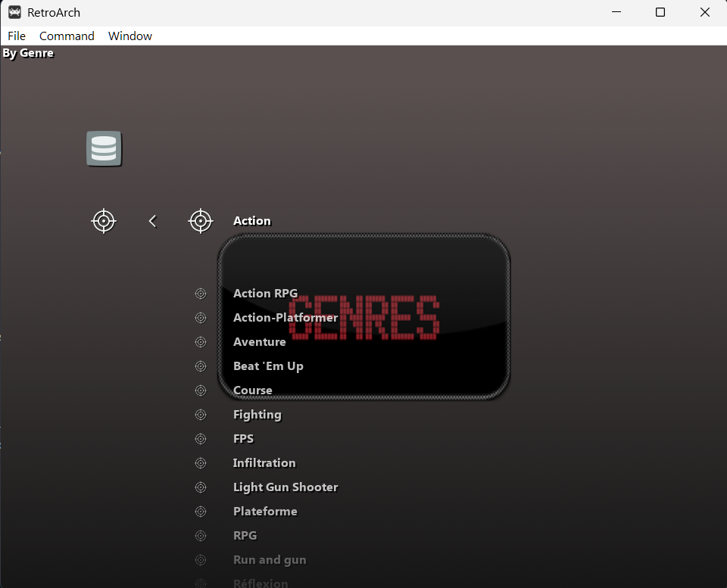Select the Action genre entry
This screenshot has width=727, height=588.
tap(251, 221)
